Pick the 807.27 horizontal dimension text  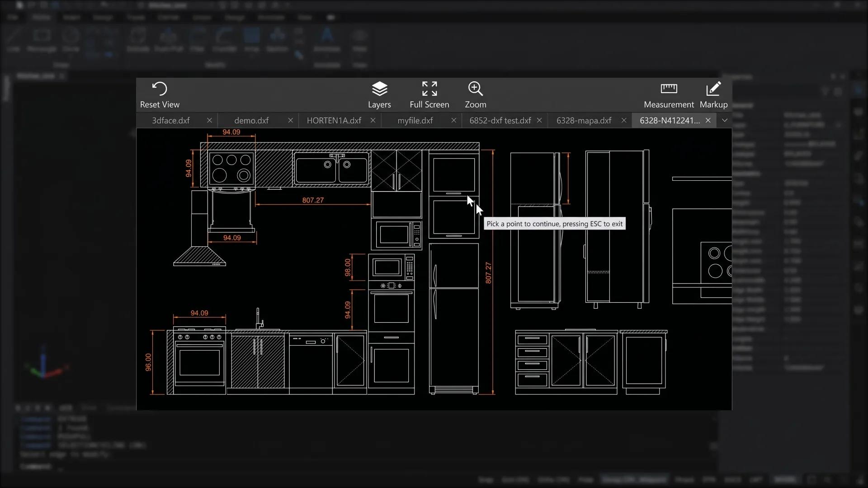coord(313,200)
